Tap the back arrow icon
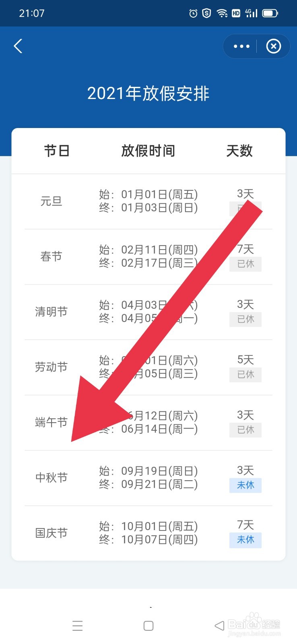This screenshot has height=644, width=297. tap(18, 46)
